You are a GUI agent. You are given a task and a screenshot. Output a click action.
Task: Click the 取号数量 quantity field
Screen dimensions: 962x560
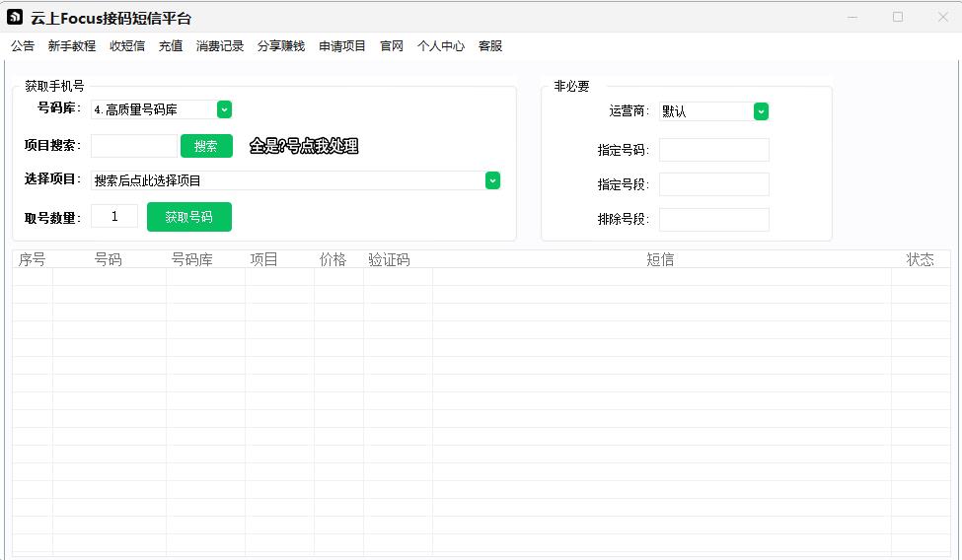(114, 217)
